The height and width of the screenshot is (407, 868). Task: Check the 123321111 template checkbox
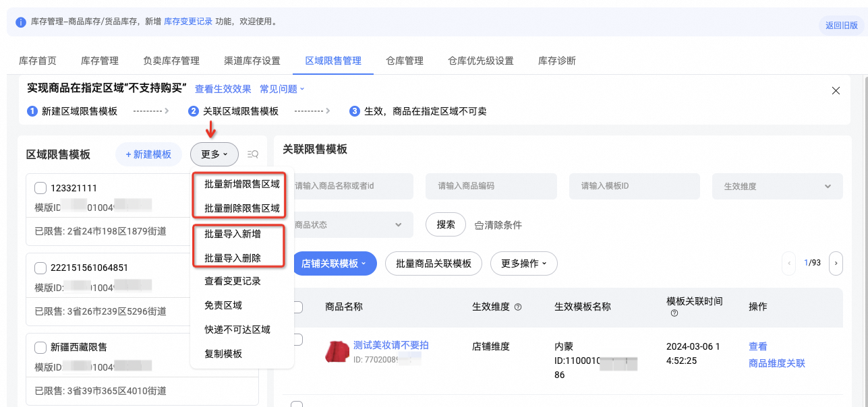(40, 188)
